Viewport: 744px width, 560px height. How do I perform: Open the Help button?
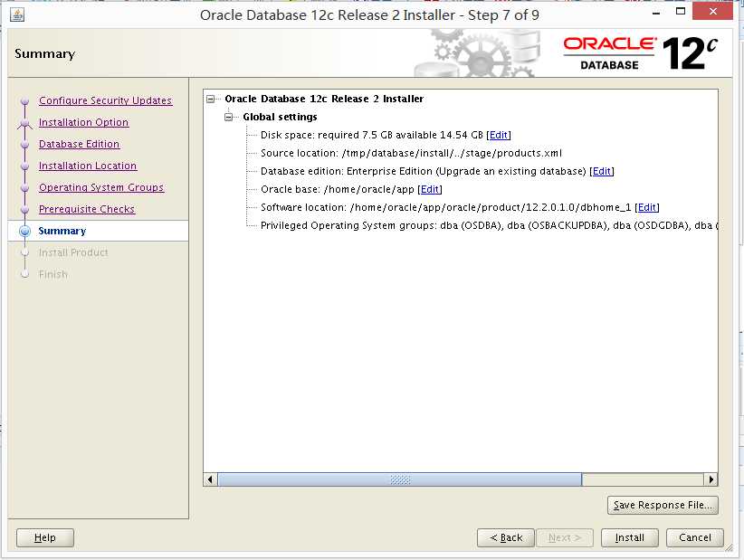pyautogui.click(x=45, y=537)
